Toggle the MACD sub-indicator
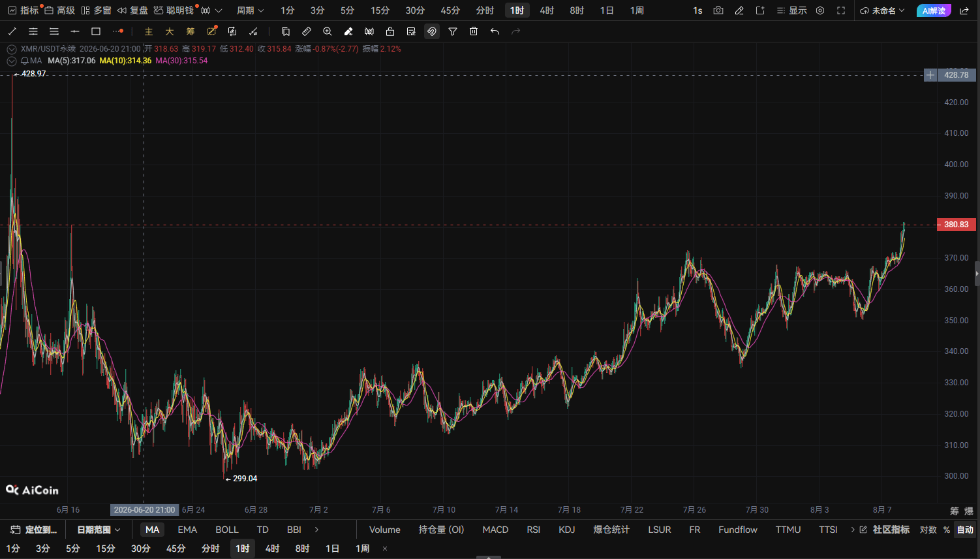The height and width of the screenshot is (559, 980). pos(495,530)
